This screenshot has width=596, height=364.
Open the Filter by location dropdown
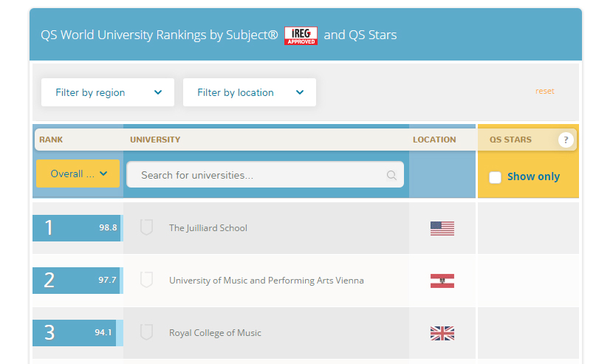tap(250, 92)
